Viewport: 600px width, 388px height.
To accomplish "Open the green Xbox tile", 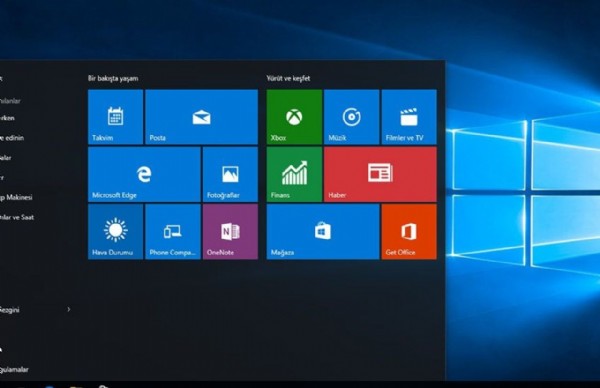I will point(294,117).
